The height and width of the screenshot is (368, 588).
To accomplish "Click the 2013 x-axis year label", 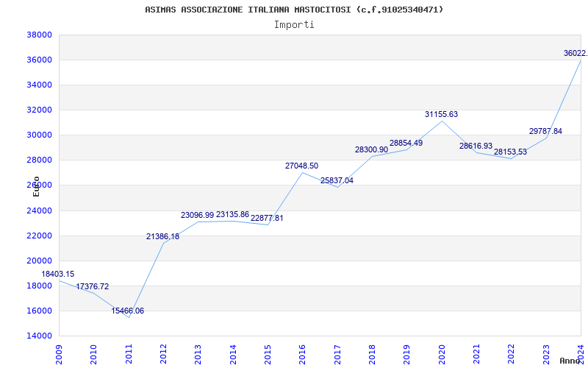I will pyautogui.click(x=198, y=355).
